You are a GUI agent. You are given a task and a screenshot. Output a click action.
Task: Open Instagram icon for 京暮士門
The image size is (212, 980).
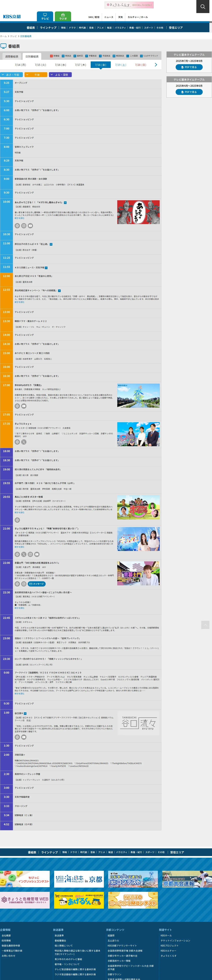coord(23,584)
